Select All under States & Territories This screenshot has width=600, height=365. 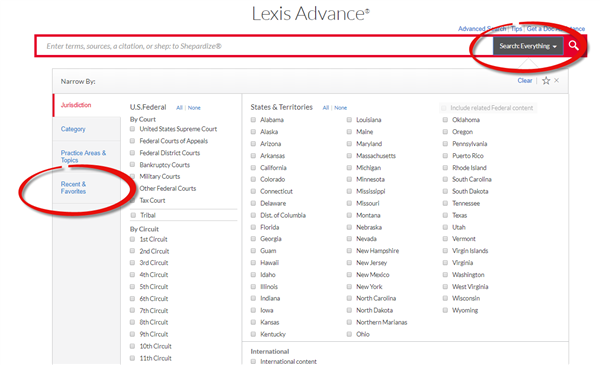tap(326, 108)
